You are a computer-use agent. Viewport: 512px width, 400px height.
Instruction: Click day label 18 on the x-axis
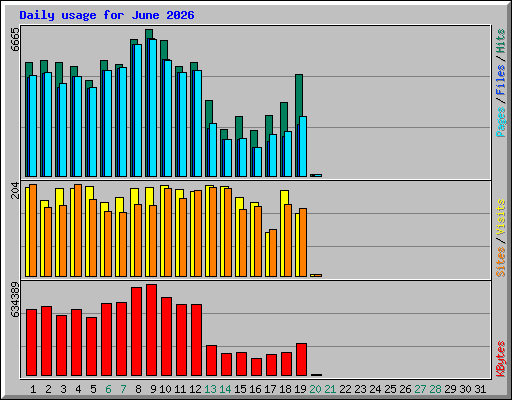point(285,389)
